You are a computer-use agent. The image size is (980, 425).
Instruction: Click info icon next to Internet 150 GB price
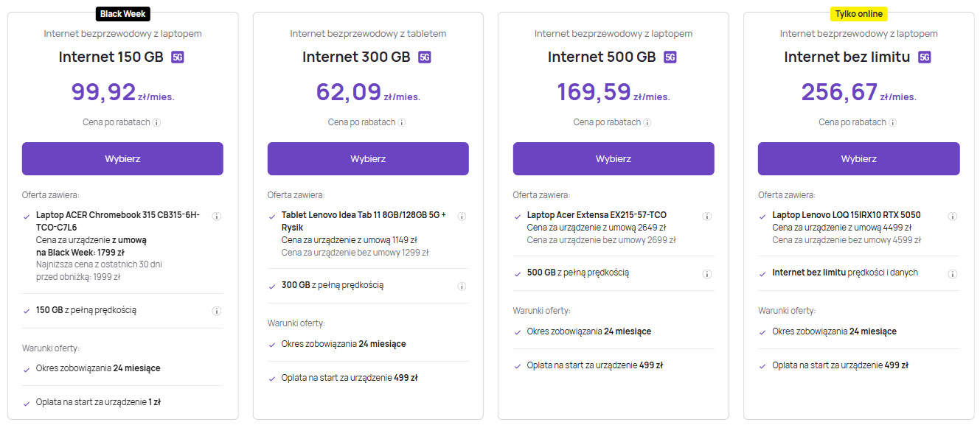157,122
